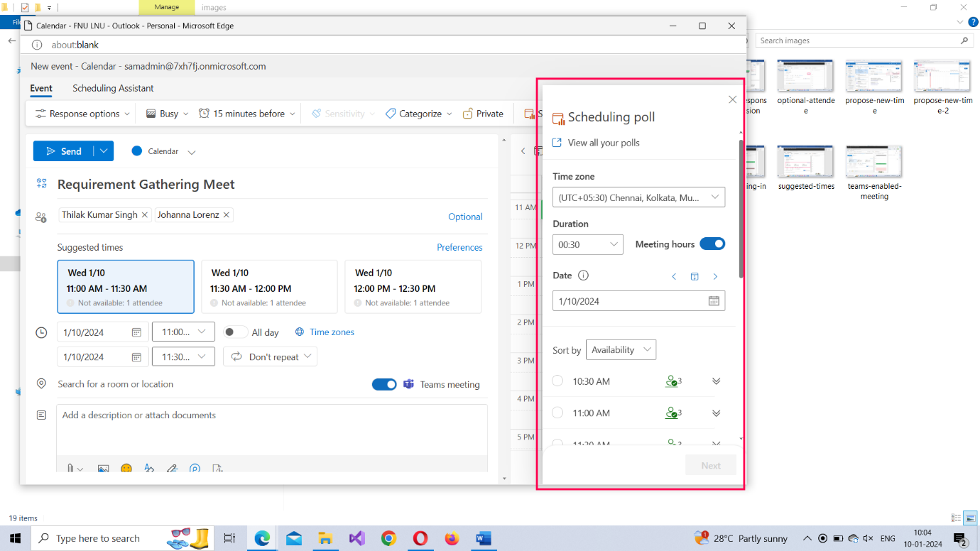Screen dimensions: 980x551
Task: Jump to today in Scheduling poll date
Action: tap(695, 276)
